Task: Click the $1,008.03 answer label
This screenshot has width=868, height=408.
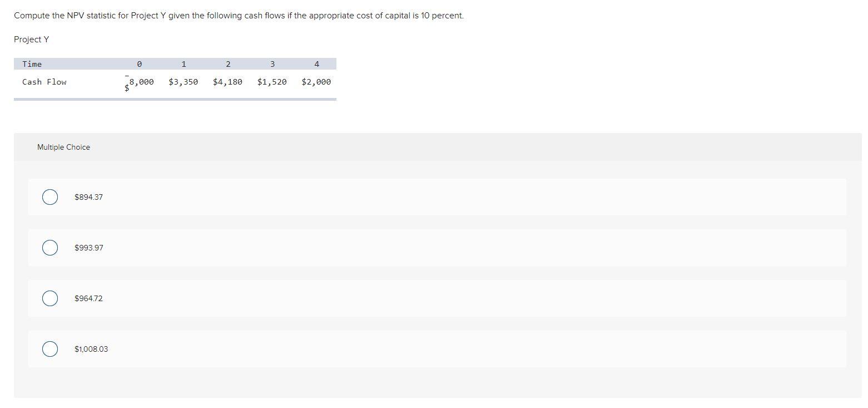Action: 91,349
